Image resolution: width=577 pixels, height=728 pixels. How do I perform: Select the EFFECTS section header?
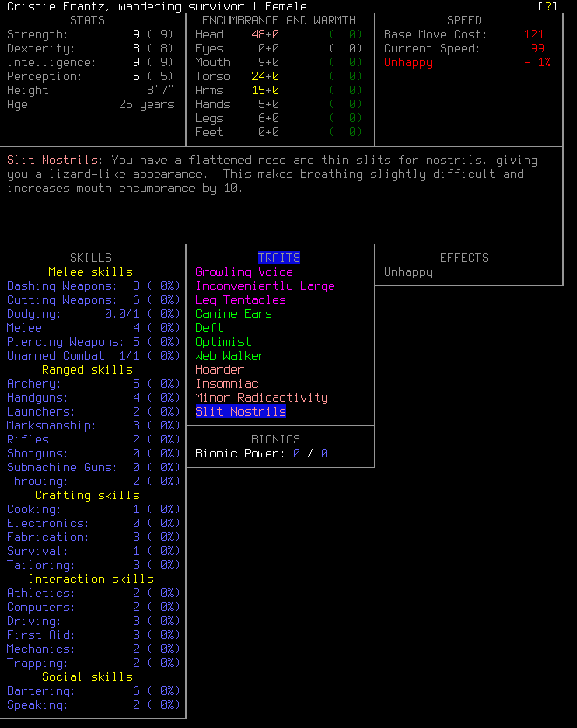(464, 258)
